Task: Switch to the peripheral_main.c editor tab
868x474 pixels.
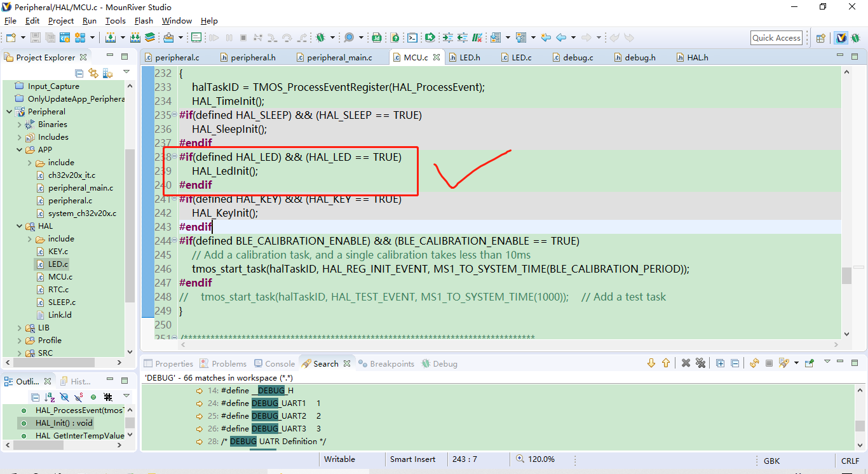Action: pyautogui.click(x=339, y=57)
